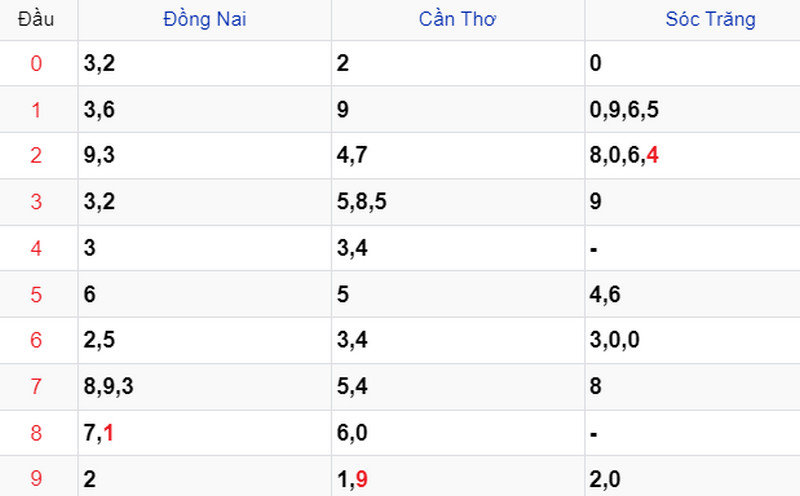Click Cần Thơ cell with 6,0
800x496 pixels.
click(x=458, y=433)
